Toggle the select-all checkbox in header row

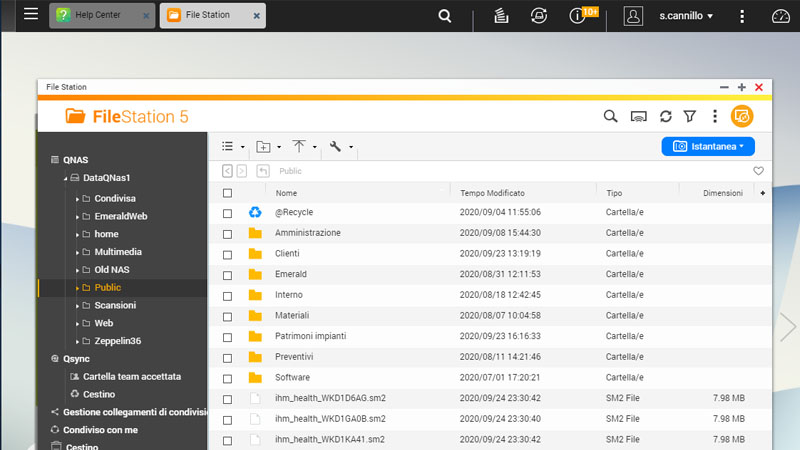pos(228,193)
